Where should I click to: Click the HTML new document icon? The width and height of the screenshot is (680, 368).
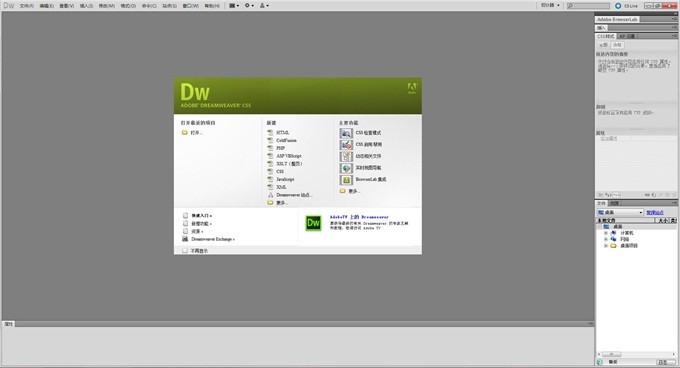(x=270, y=133)
